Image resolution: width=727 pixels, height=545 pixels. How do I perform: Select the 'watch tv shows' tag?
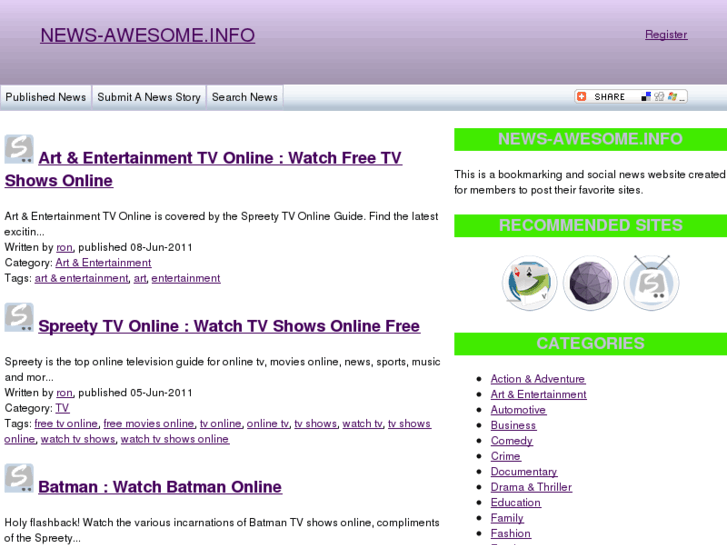point(78,439)
